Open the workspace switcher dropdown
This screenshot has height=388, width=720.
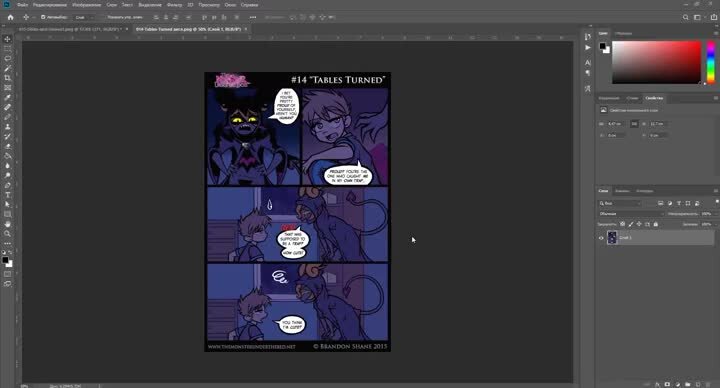click(699, 17)
